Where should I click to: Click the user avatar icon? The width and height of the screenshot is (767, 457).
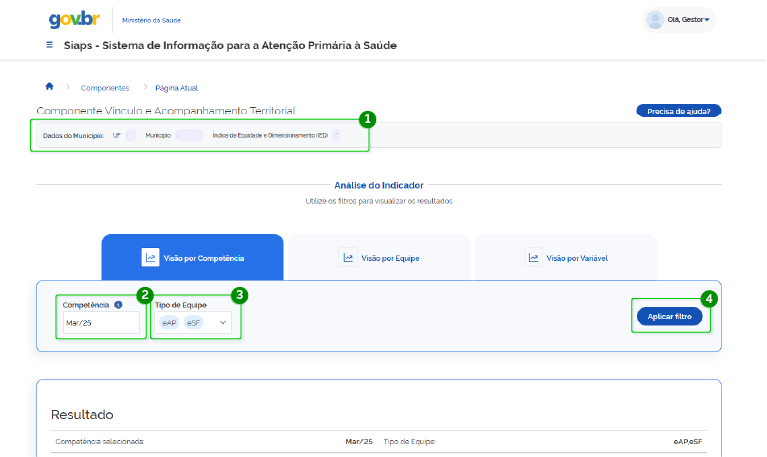coord(656,20)
